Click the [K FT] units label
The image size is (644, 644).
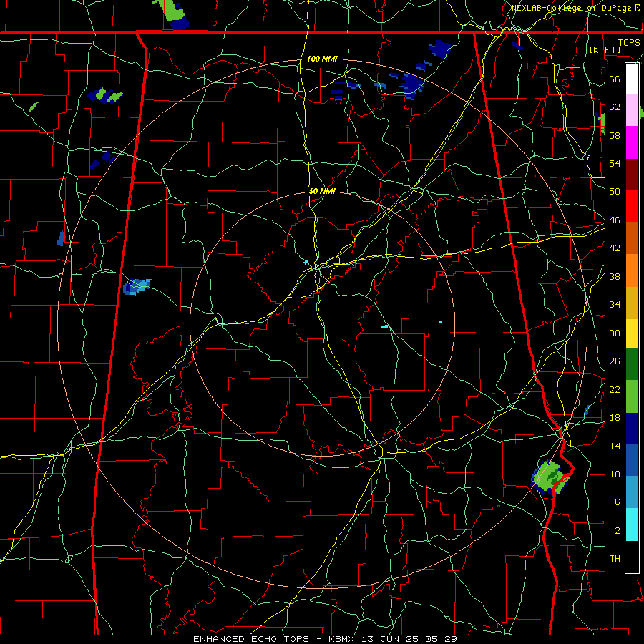tap(605, 49)
